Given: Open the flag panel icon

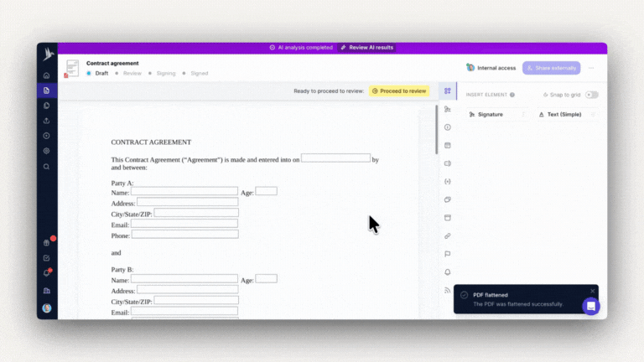Looking at the screenshot, I should point(448,254).
